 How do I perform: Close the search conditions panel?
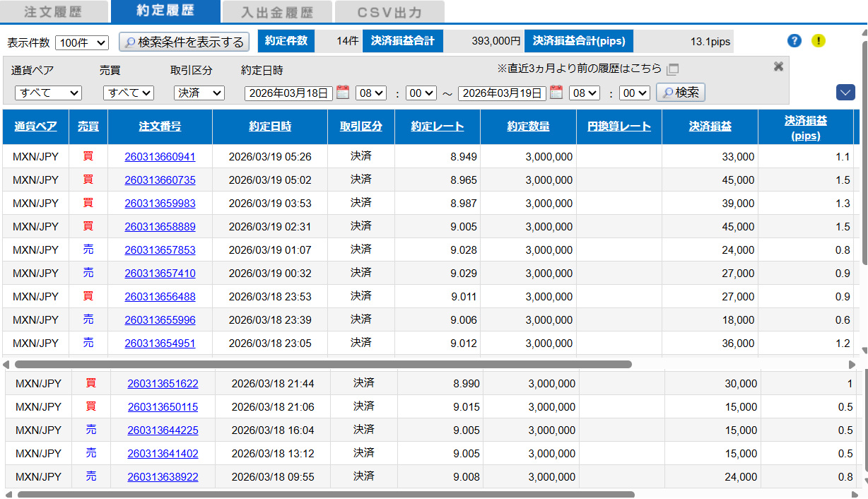pyautogui.click(x=778, y=66)
